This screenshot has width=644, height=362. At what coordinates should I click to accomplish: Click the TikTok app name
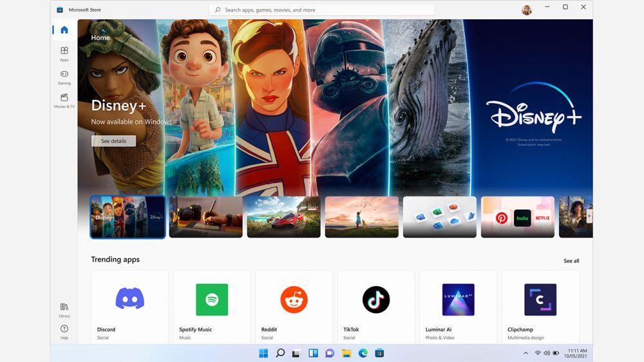(x=351, y=330)
